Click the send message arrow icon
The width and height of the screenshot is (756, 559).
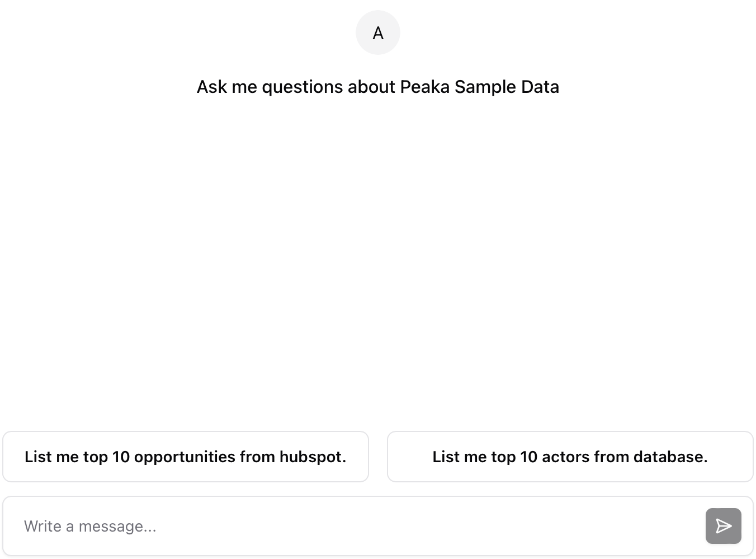click(723, 526)
